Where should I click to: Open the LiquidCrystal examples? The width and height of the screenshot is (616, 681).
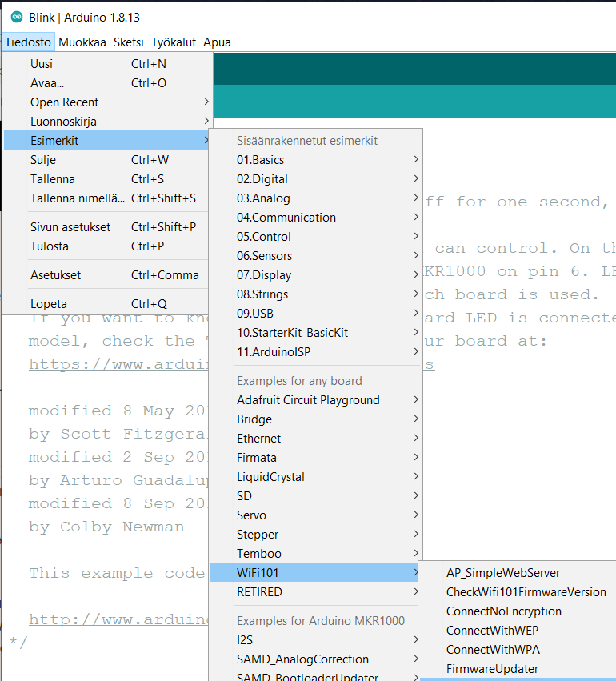click(x=315, y=476)
